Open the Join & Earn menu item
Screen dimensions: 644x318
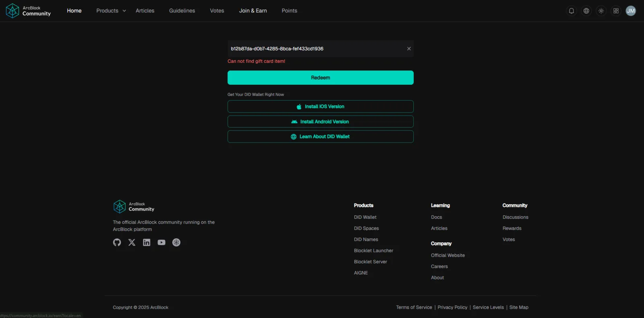coord(253,11)
